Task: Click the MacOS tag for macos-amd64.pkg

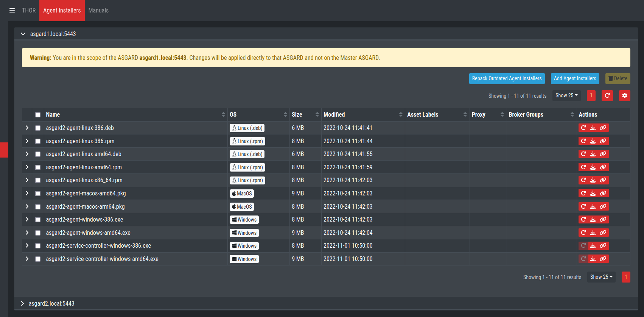Action: 242,194
